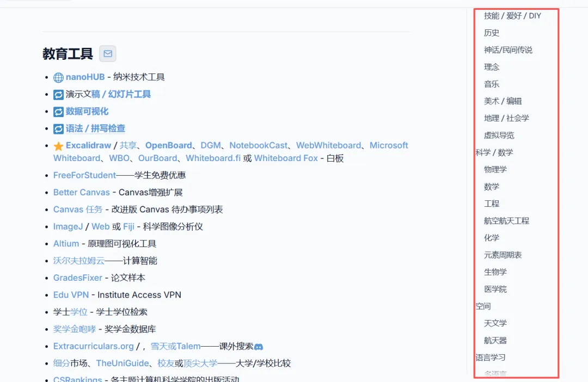Image resolution: width=588 pixels, height=382 pixels.
Task: Click the refresh icon before 演示文稿 / 幻灯片工具
Action: [58, 95]
